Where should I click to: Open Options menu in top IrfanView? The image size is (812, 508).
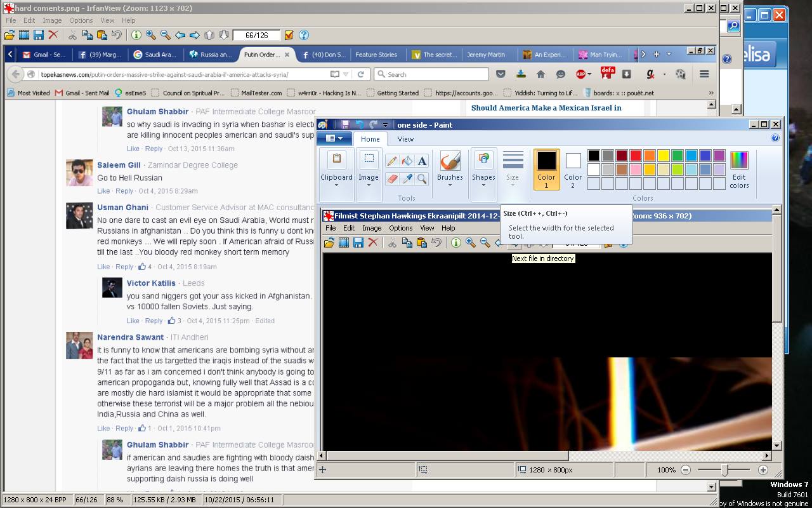pyautogui.click(x=81, y=20)
